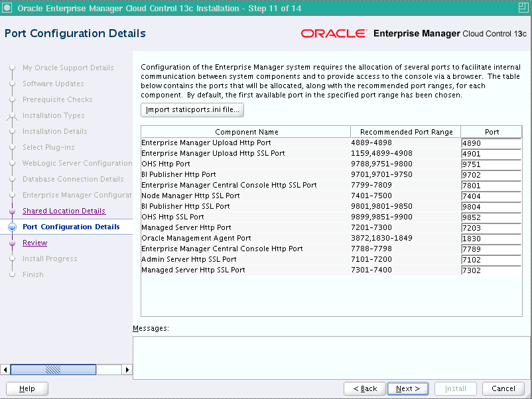Click the Component Name column header
This screenshot has height=399, width=532.
(x=246, y=132)
